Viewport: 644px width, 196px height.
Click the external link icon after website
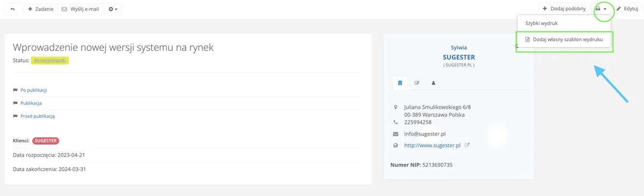coord(467,145)
